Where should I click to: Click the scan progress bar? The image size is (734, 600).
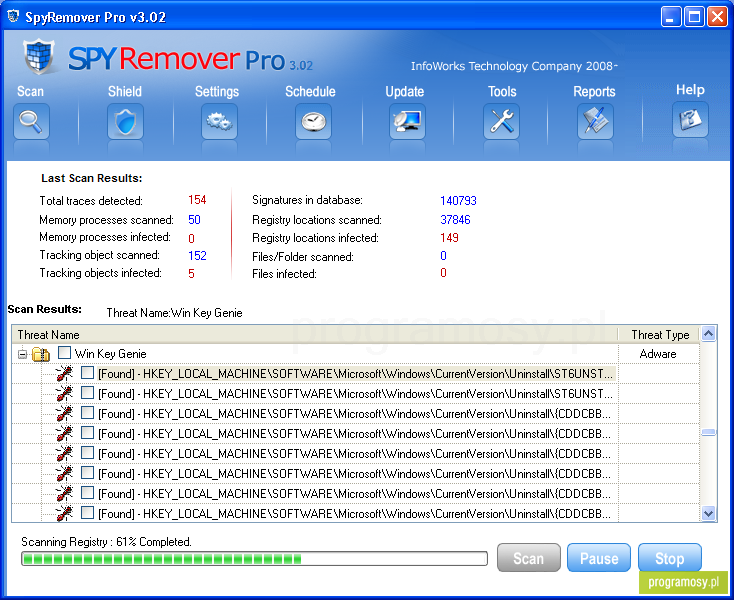pos(254,558)
